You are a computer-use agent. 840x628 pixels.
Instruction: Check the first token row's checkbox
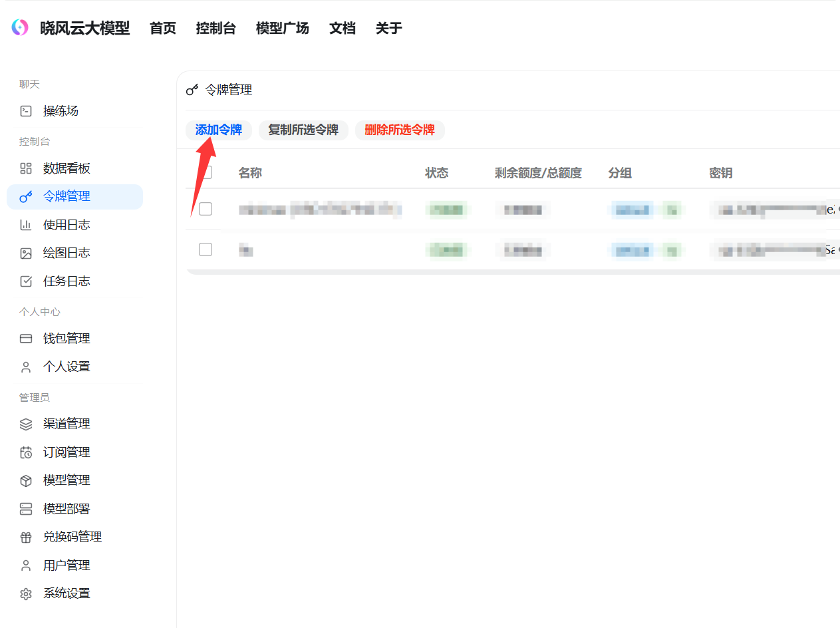click(x=206, y=209)
